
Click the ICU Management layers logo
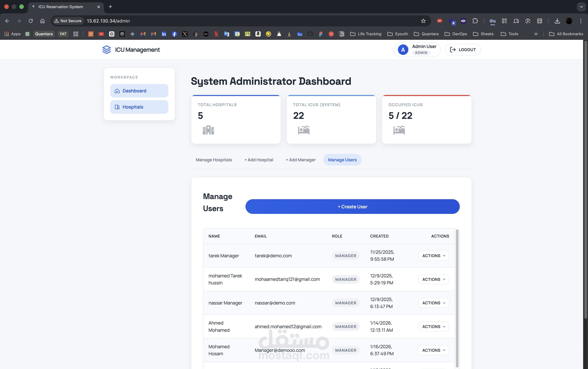(x=106, y=50)
